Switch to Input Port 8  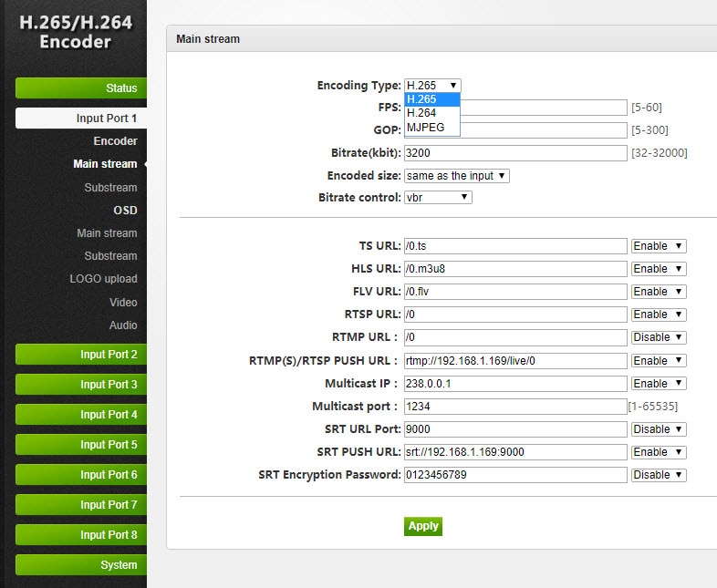81,535
